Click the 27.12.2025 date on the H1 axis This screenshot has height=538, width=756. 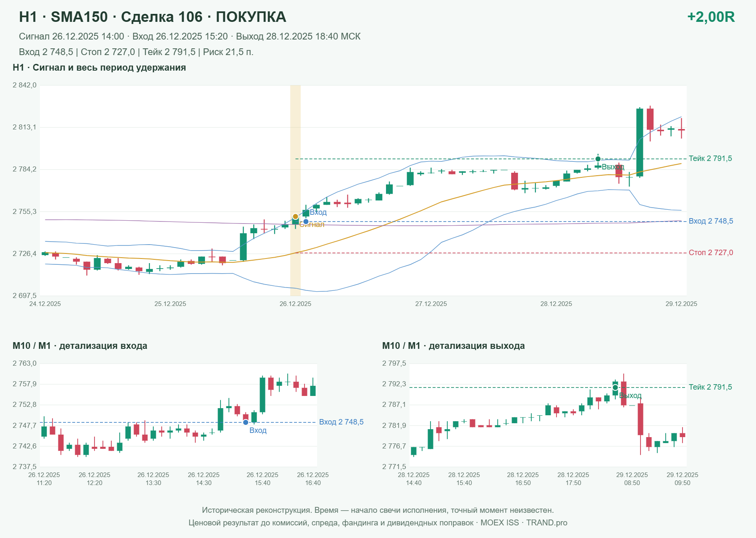click(x=431, y=304)
